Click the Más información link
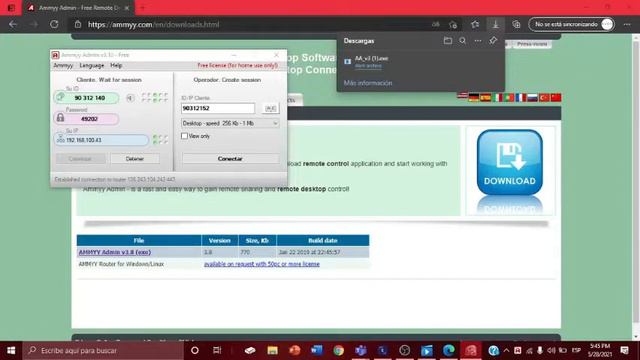The width and height of the screenshot is (640, 360). (x=368, y=83)
